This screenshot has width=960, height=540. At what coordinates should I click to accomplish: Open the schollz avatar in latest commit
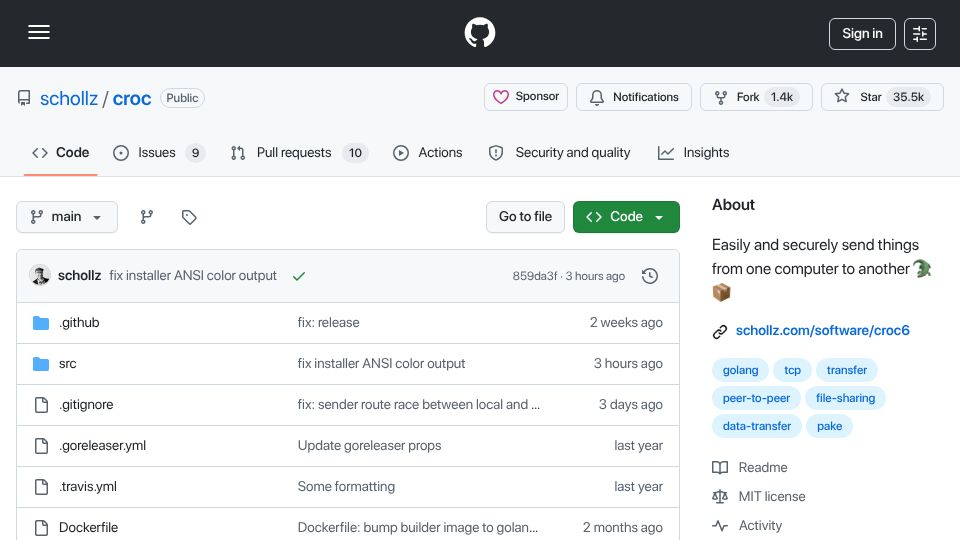click(40, 276)
